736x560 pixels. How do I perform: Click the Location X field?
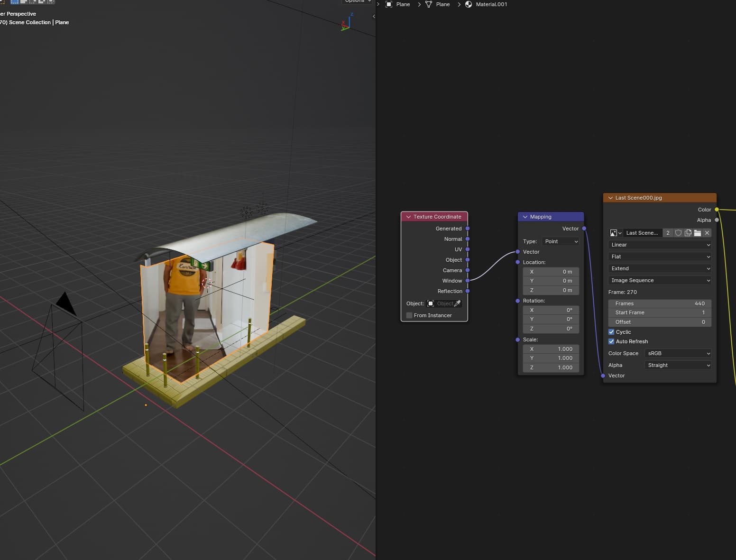click(x=551, y=272)
